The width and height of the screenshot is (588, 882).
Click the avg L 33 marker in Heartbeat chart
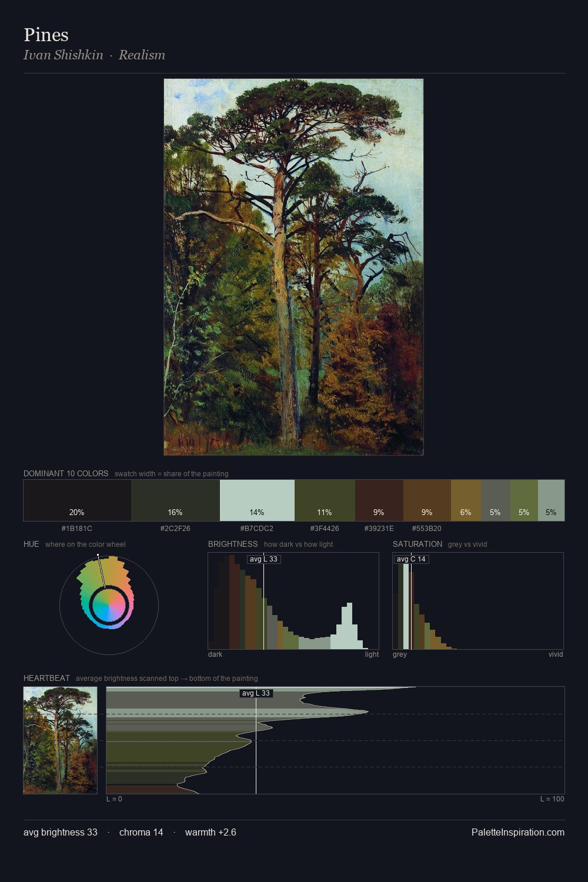tap(256, 693)
